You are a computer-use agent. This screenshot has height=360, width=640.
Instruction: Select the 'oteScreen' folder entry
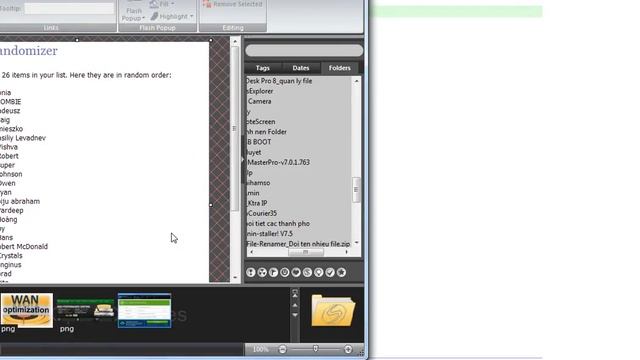click(x=261, y=122)
